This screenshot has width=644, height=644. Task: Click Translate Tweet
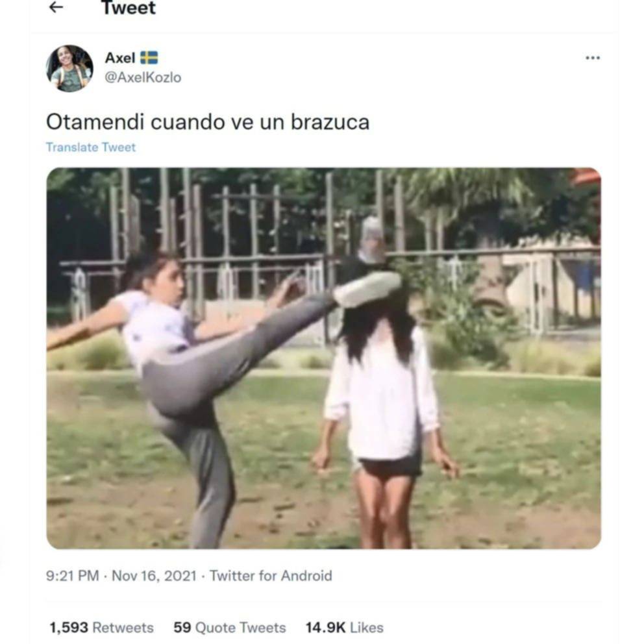coord(91,147)
